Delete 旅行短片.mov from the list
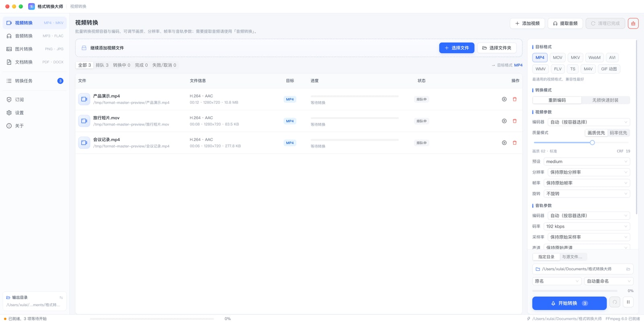Viewport: 644px width, 323px height. point(515,121)
